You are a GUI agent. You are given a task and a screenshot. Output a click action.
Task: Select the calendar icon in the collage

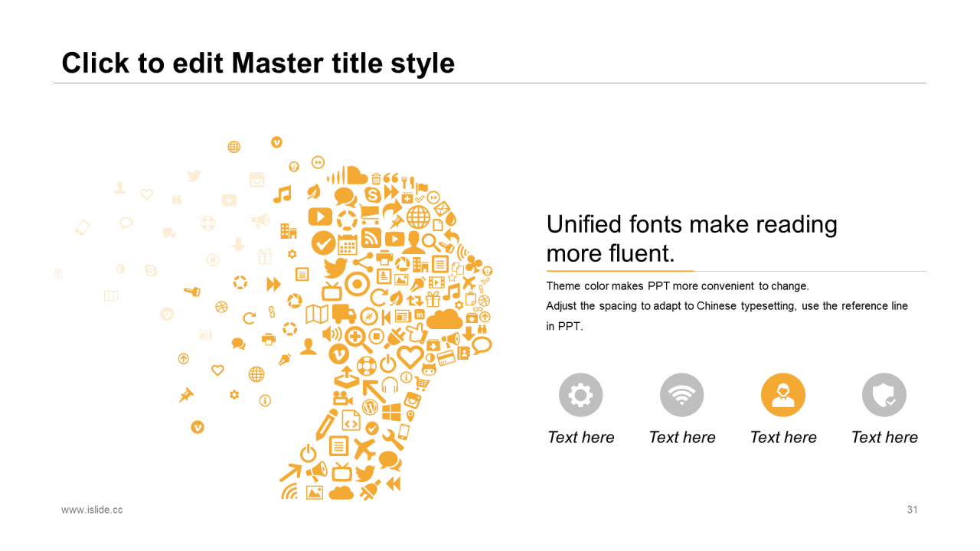click(348, 245)
